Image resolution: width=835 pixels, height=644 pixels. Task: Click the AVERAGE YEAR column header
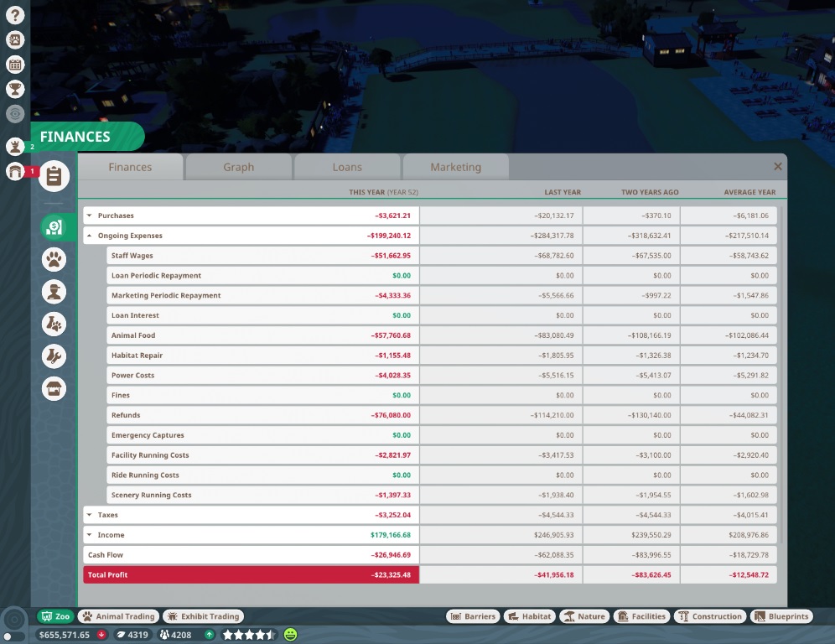749,192
